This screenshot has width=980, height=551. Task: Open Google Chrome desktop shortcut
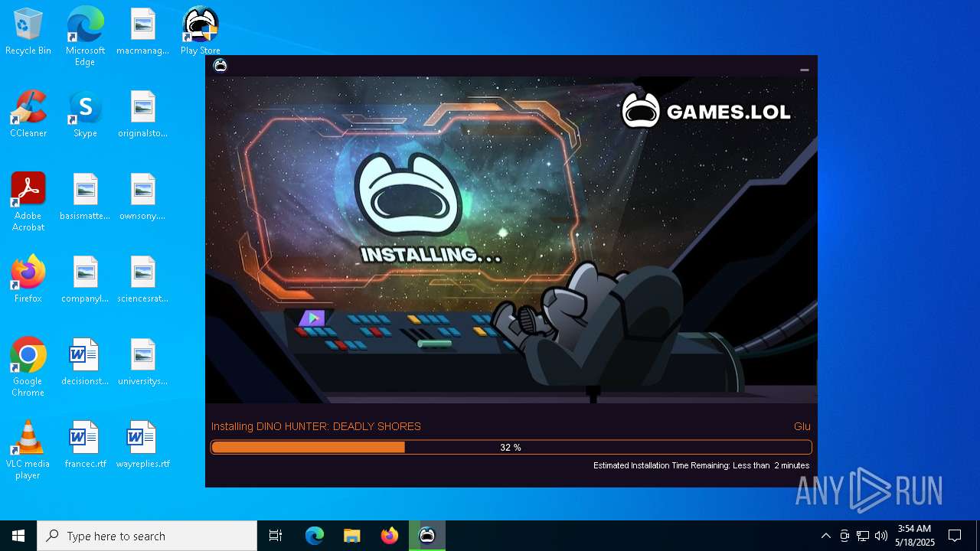28,367
